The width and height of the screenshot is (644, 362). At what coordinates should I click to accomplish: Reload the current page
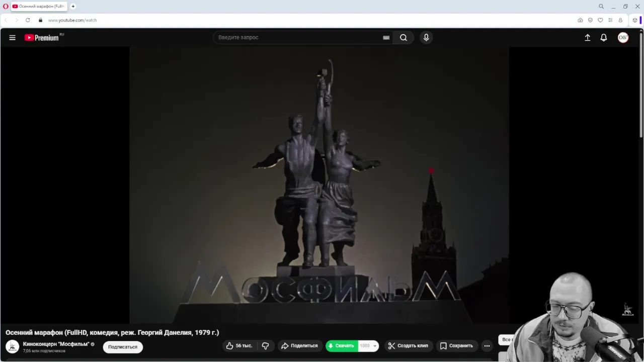28,20
